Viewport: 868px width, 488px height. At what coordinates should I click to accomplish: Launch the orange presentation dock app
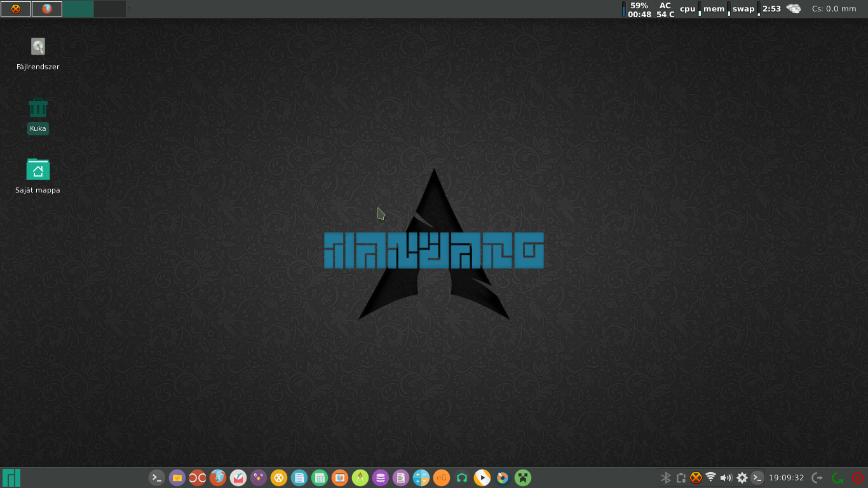tap(340, 478)
